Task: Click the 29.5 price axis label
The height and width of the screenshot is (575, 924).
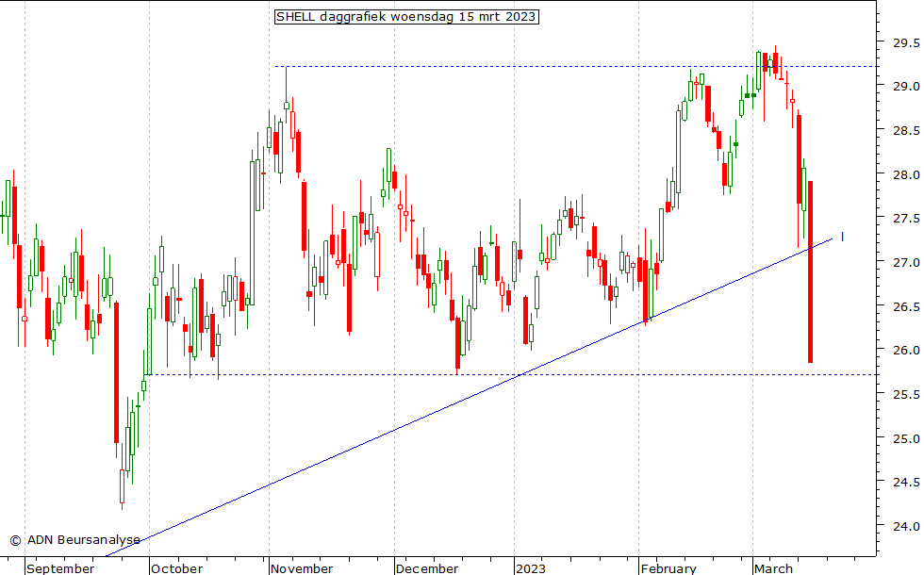Action: click(x=906, y=42)
